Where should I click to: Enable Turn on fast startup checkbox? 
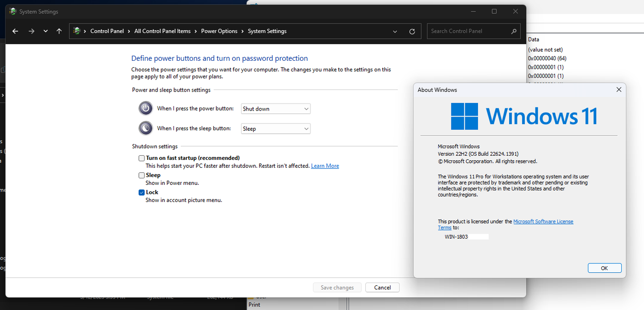pyautogui.click(x=142, y=158)
